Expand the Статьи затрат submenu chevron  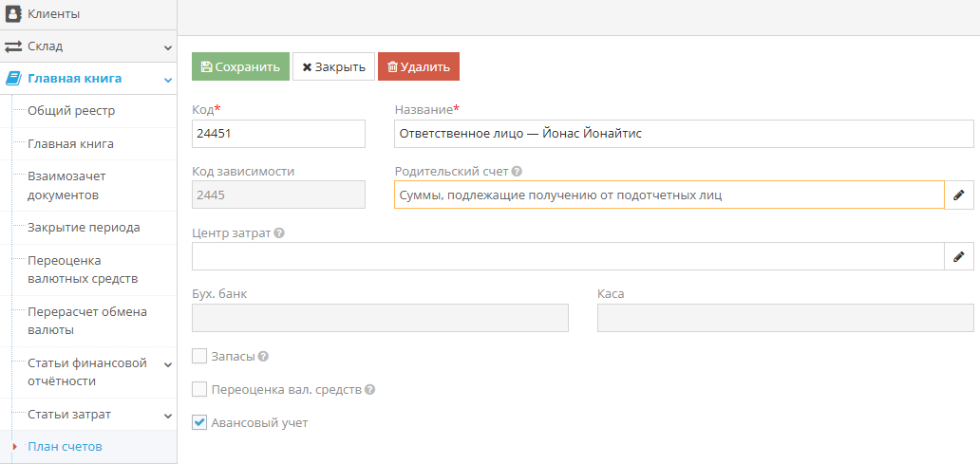167,416
